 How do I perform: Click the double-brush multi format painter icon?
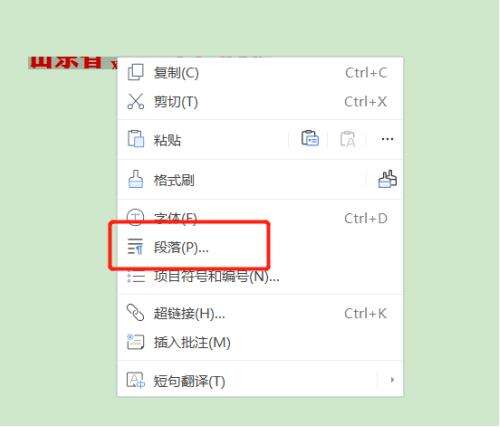(387, 179)
